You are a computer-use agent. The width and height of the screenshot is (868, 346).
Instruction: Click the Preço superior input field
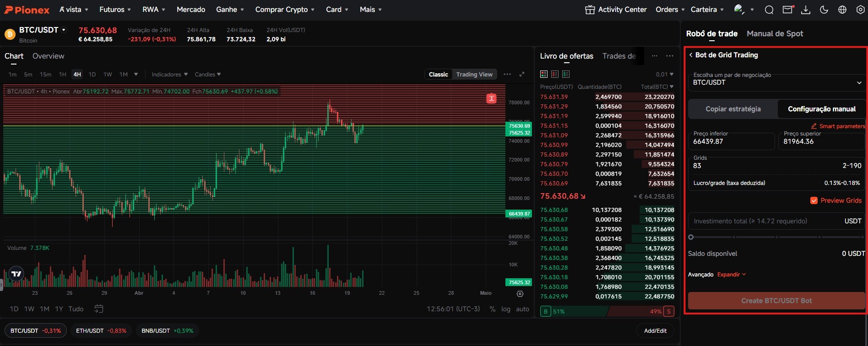pos(822,141)
